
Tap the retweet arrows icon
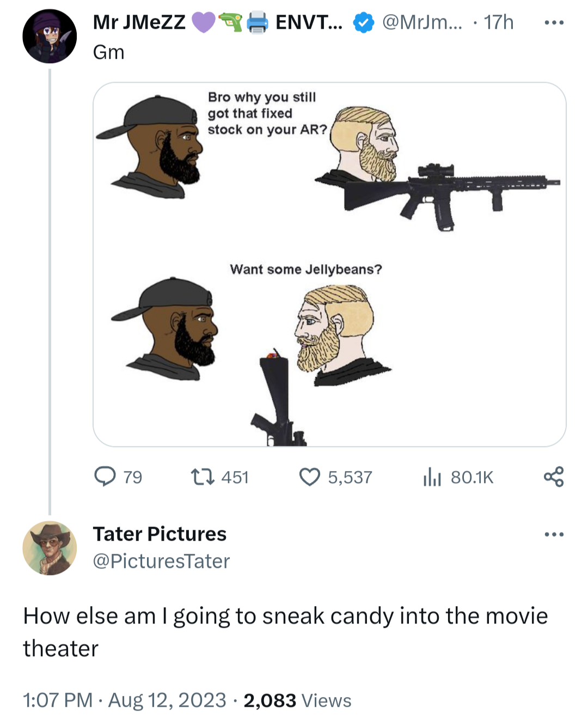[202, 477]
